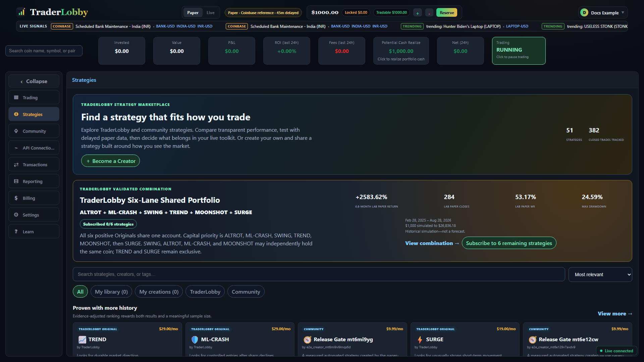This screenshot has height=362, width=644.
Task: Click the Invested $0.00 card
Action: pos(122,51)
